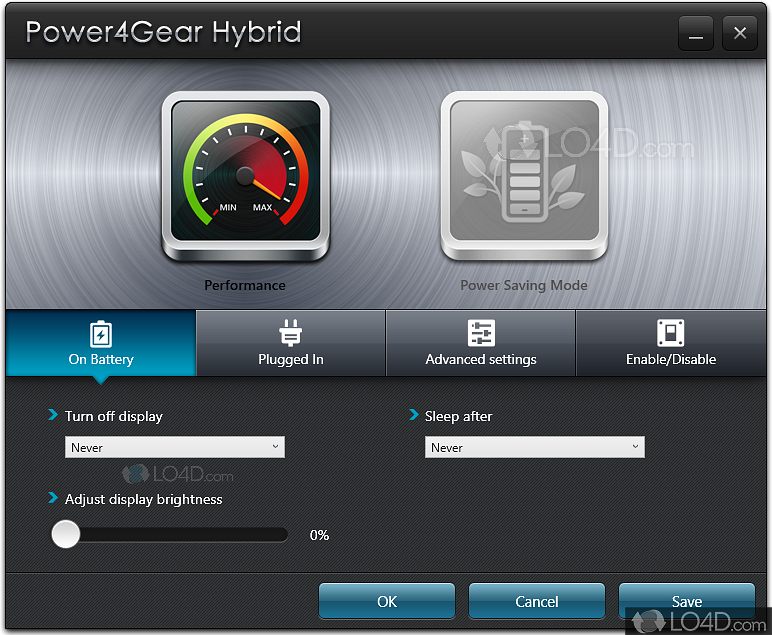This screenshot has height=635, width=772.
Task: Switch to the On Battery tab label
Action: [x=101, y=359]
